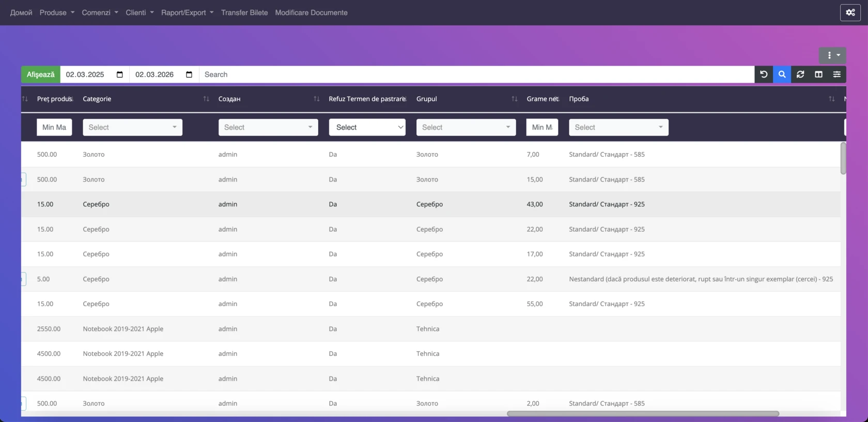Toggle the columns layout icon
Screen dimensions: 868x422
tap(818, 74)
